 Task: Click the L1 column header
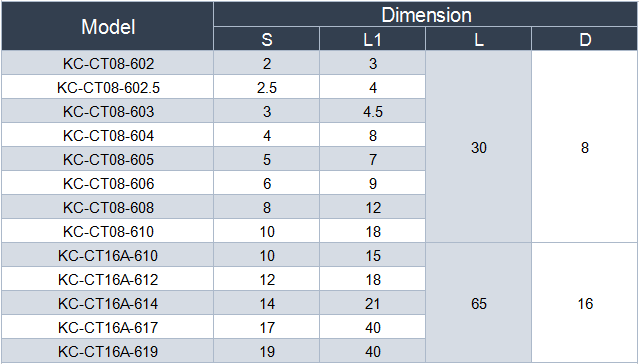coord(372,39)
